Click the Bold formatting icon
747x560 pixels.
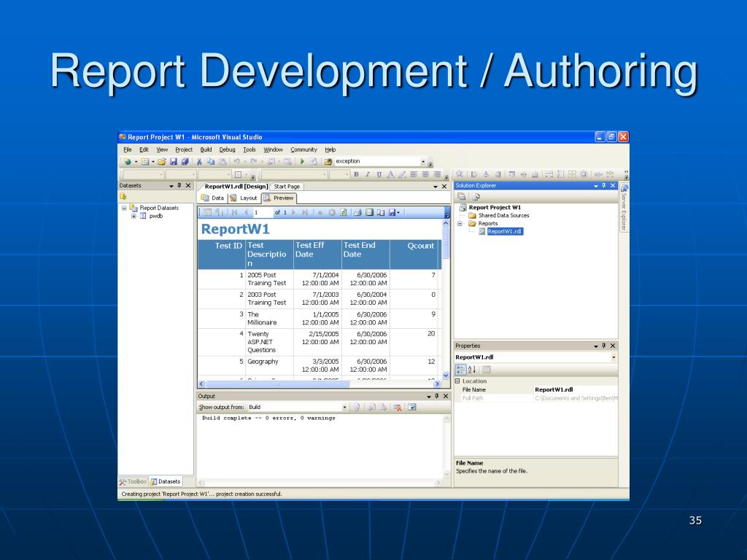[356, 174]
